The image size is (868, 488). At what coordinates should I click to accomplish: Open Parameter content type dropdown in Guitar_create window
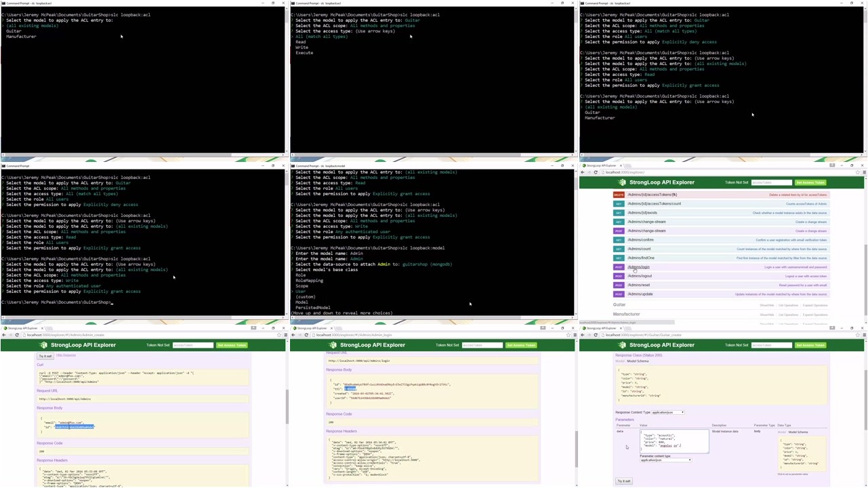665,460
